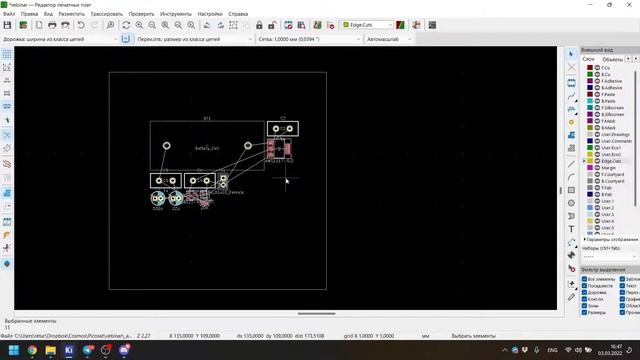This screenshot has height=360, width=640.
Task: Click B.Cu green color swatch
Action: (590, 75)
